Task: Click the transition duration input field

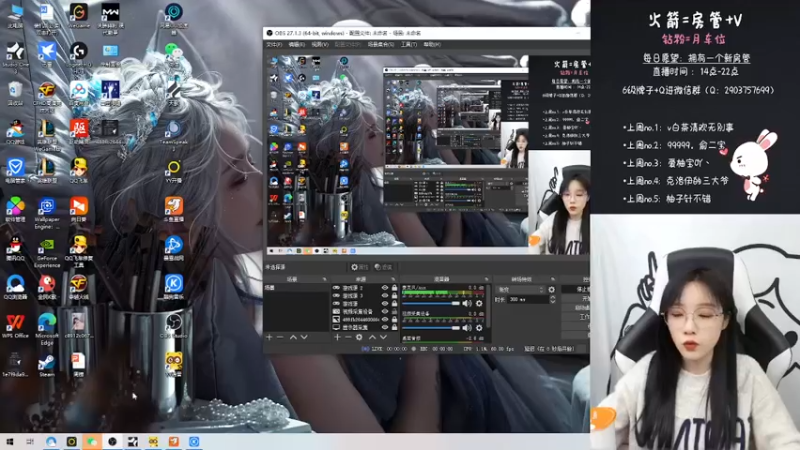Action: tap(529, 299)
